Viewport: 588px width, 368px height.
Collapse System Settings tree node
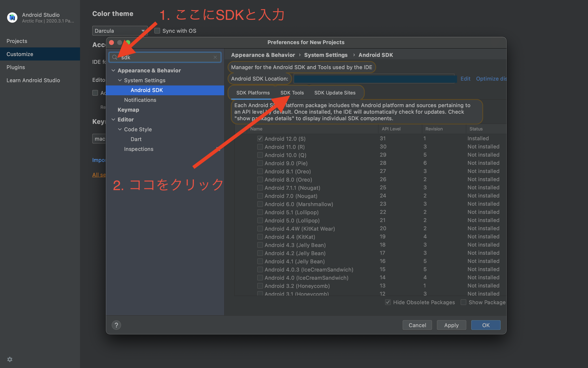[x=120, y=80]
